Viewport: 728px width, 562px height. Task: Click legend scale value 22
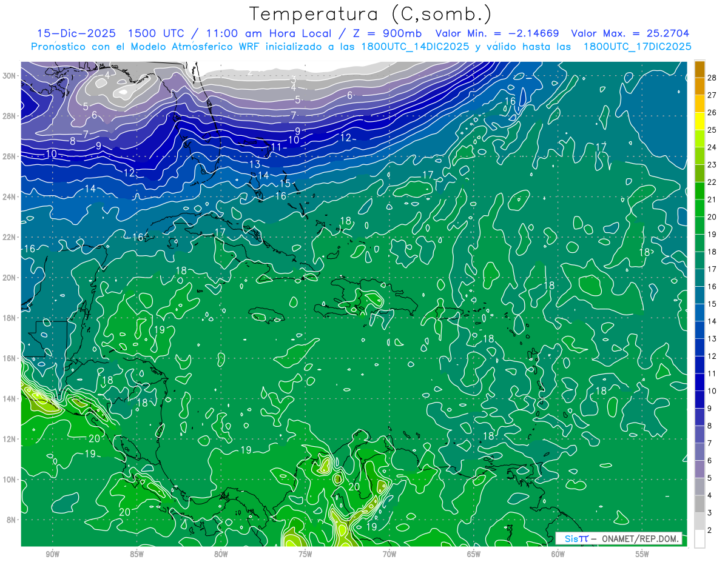pos(712,182)
